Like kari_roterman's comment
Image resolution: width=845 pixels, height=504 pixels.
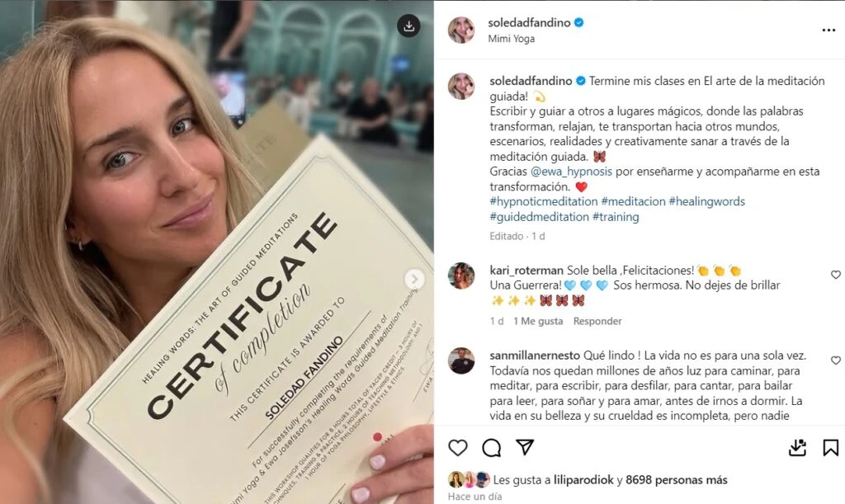click(835, 275)
